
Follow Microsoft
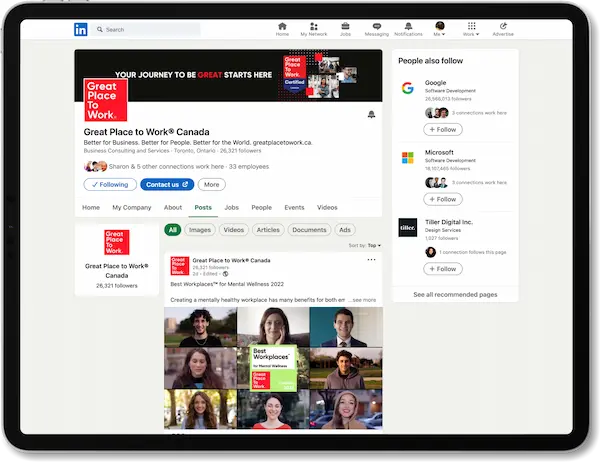[443, 199]
